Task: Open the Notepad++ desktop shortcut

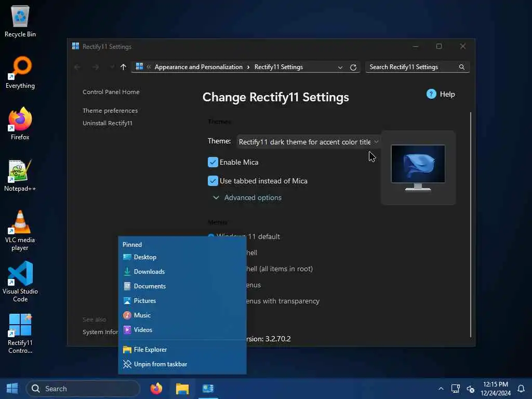Action: click(20, 176)
